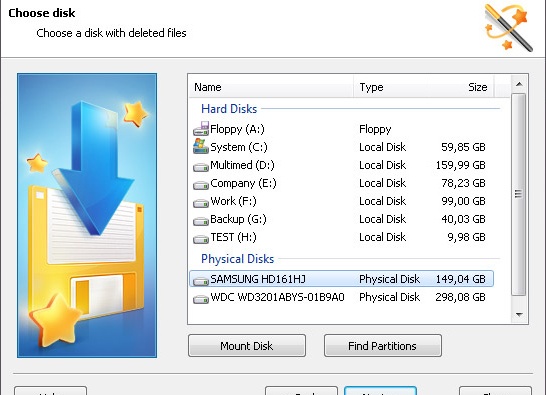The height and width of the screenshot is (395, 546).
Task: Click the Work (F:) disk icon
Action: click(201, 203)
